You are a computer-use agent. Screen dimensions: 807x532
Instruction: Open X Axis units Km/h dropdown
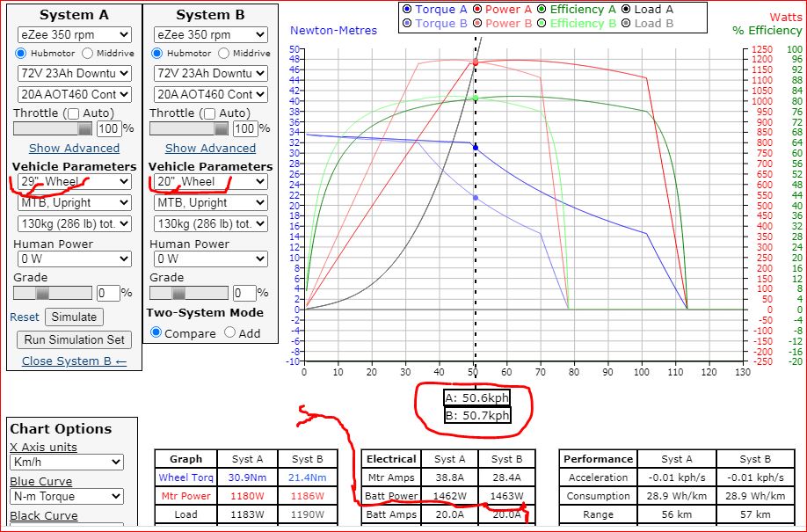(x=68, y=463)
